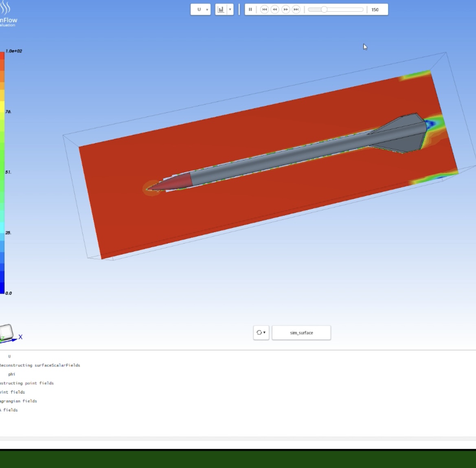Click the sim_surface button

click(x=301, y=333)
